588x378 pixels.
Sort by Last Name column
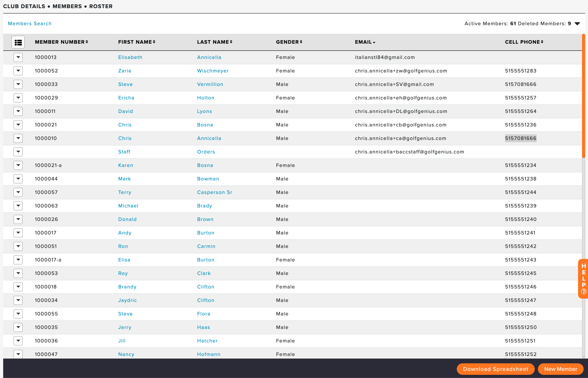[x=214, y=42]
